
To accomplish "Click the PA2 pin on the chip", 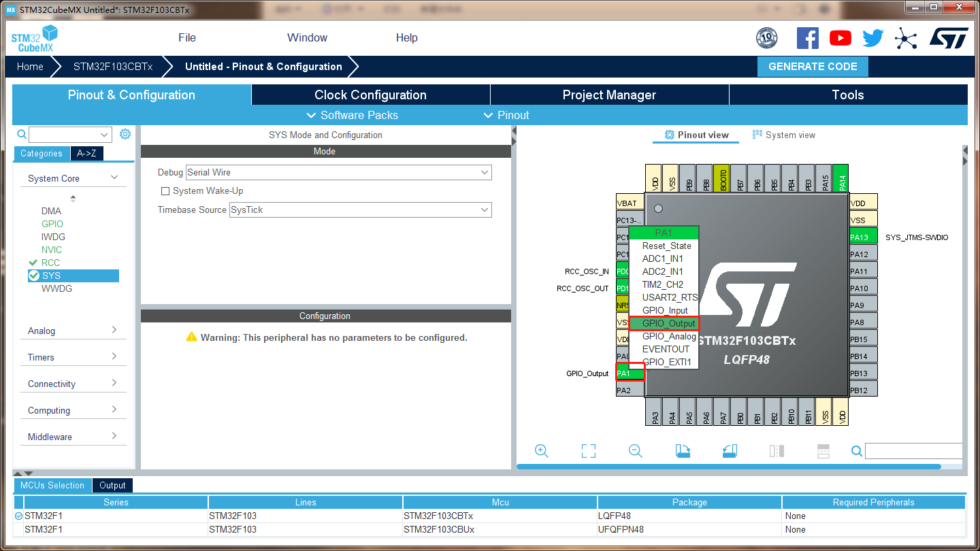I will point(630,390).
